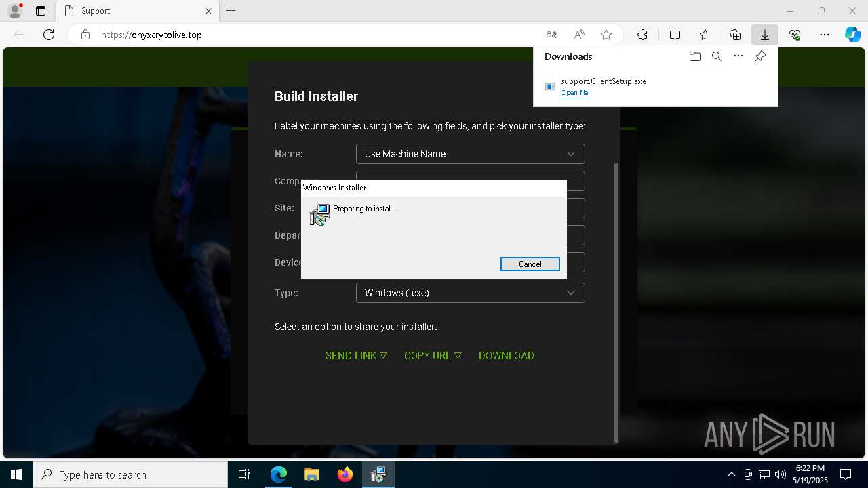Pin the Downloads panel
Image resolution: width=868 pixels, height=488 pixels.
click(x=761, y=56)
